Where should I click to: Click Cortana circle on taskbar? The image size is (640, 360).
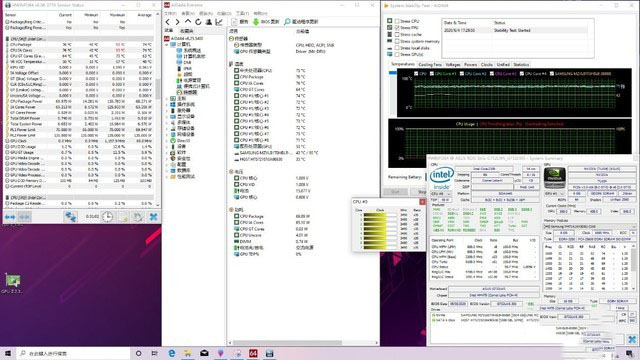138,353
